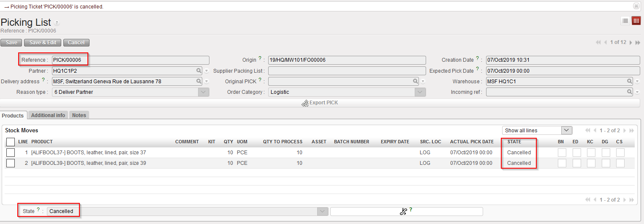The height and width of the screenshot is (224, 644).
Task: Switch to form view icon
Action: [636, 21]
